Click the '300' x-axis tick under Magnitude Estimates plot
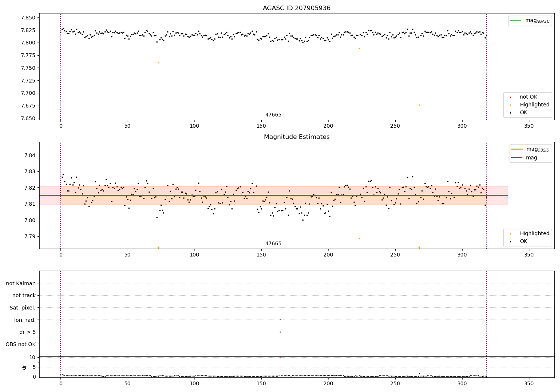Viewport: 560px width, 392px height. click(462, 255)
